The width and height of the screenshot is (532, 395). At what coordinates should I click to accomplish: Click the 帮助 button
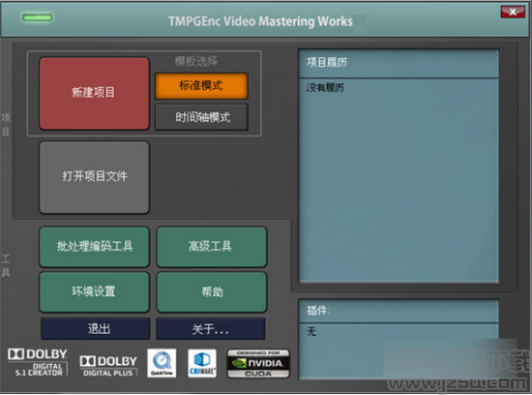[x=212, y=291]
